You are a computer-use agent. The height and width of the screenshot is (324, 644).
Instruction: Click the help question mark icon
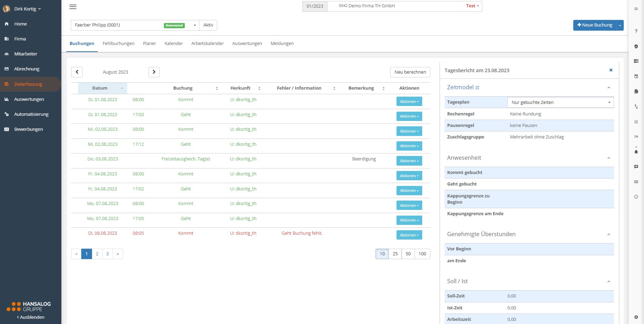(636, 31)
